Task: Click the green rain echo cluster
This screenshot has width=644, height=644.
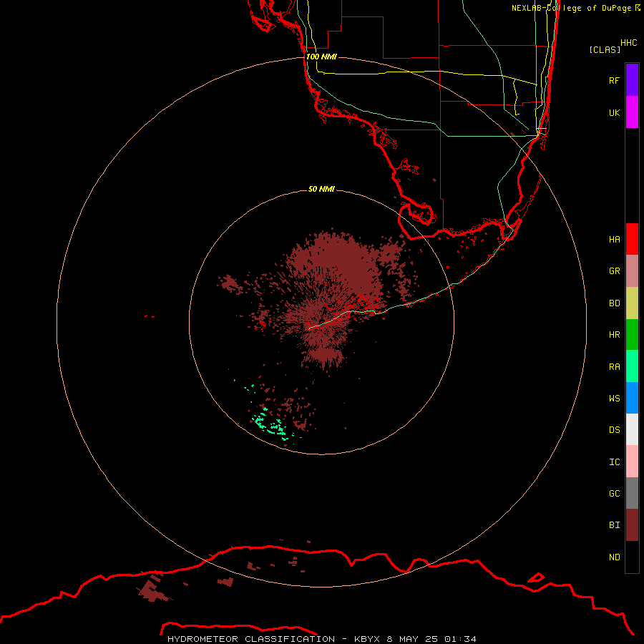Action: pos(269,424)
